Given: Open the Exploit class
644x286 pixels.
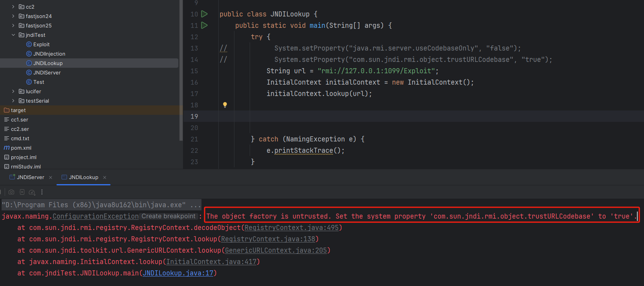Looking at the screenshot, I should [x=41, y=44].
